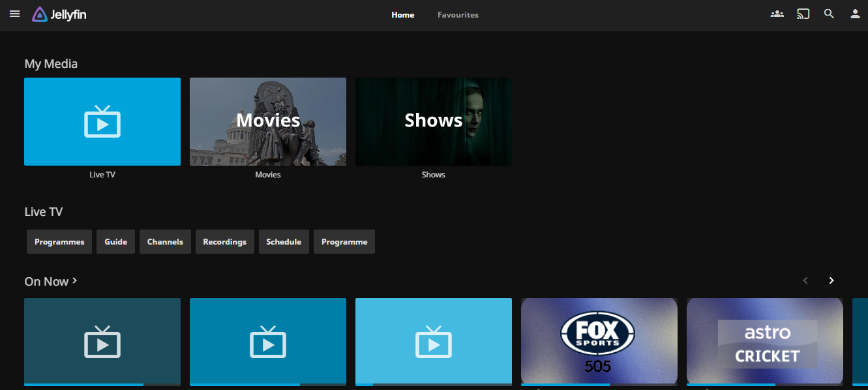The width and height of the screenshot is (868, 390).
Task: Open the hamburger menu
Action: pos(15,14)
